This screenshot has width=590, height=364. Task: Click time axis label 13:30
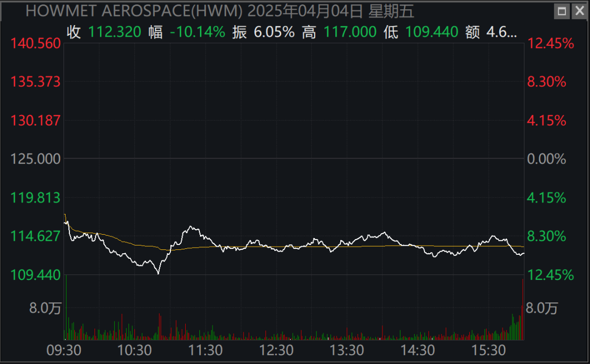pyautogui.click(x=347, y=350)
